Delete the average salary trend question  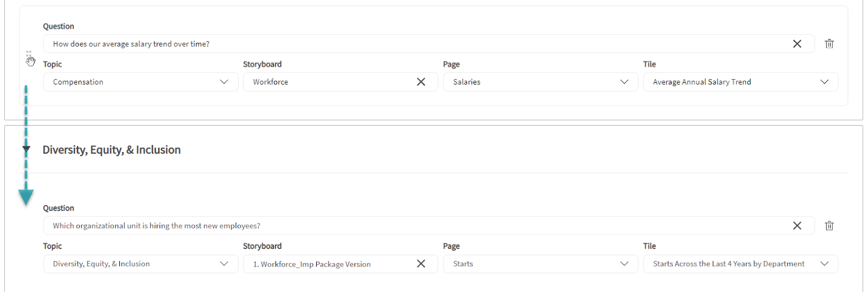tap(829, 44)
